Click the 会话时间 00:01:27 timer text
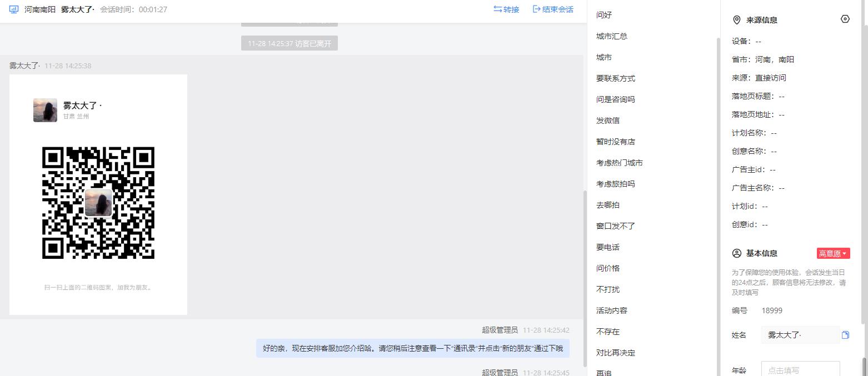The image size is (868, 376). pos(134,9)
